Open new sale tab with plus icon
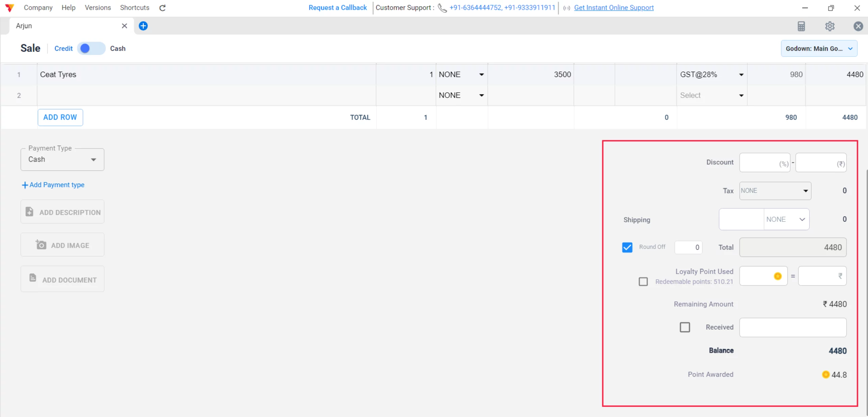 [x=143, y=26]
